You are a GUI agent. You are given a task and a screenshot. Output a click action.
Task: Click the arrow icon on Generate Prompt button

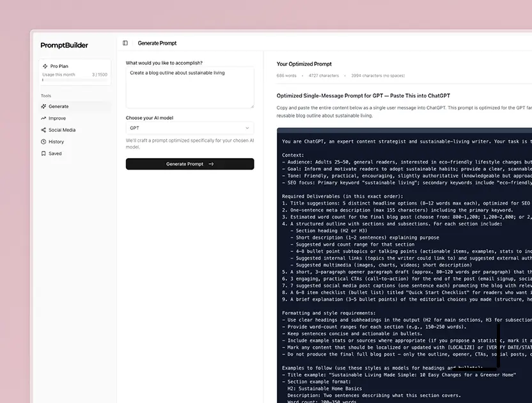(x=211, y=164)
